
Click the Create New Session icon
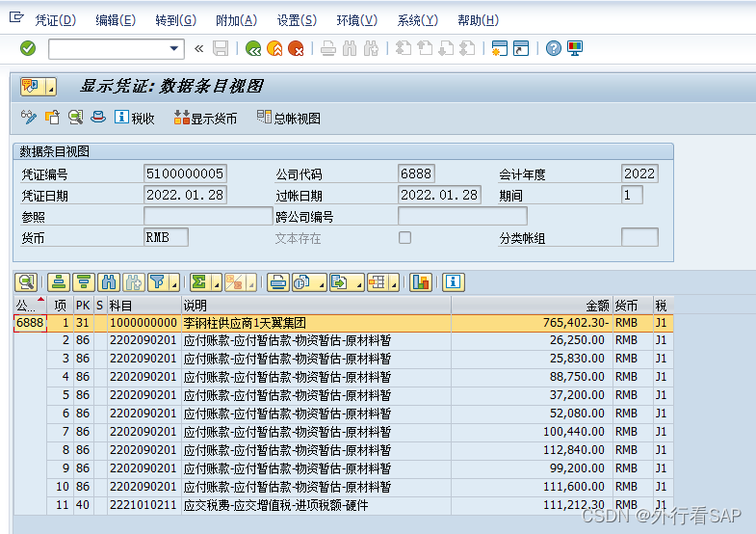[x=499, y=48]
